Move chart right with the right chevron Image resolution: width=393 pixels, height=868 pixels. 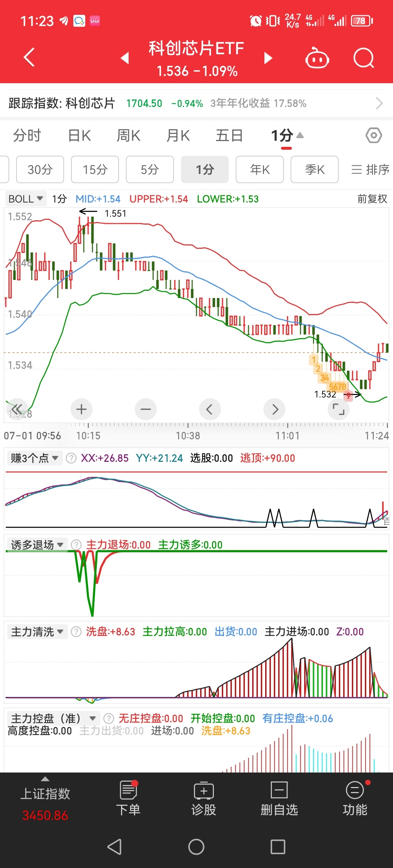tap(274, 409)
